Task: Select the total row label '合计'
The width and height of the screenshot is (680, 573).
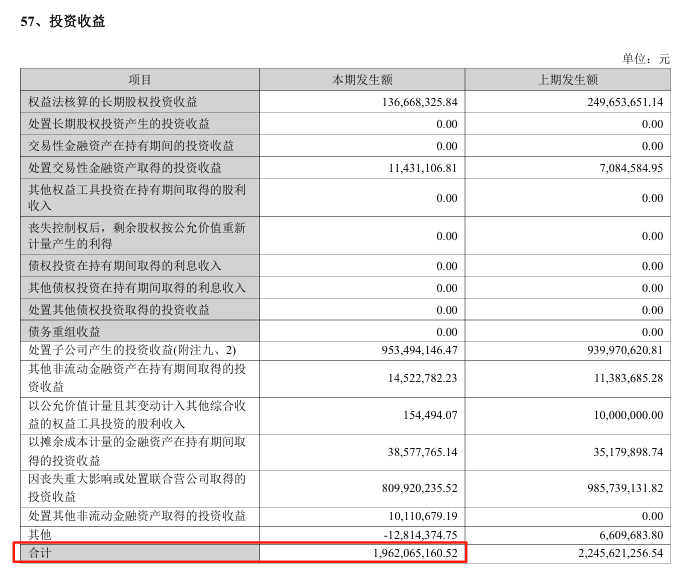Action: pyautogui.click(x=40, y=553)
